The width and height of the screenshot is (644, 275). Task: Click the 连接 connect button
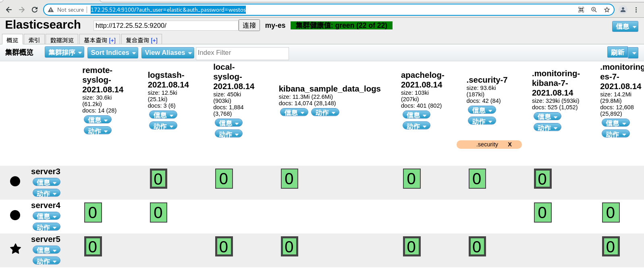click(249, 25)
